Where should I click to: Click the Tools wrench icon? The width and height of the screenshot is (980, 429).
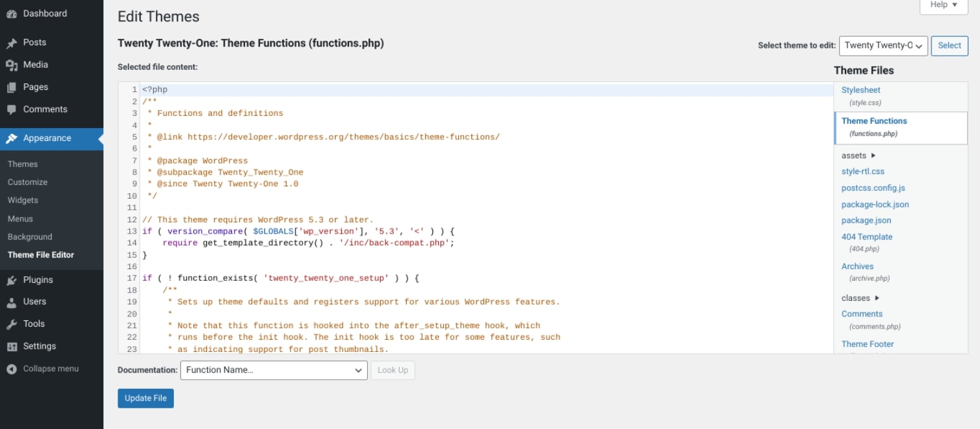(x=12, y=324)
